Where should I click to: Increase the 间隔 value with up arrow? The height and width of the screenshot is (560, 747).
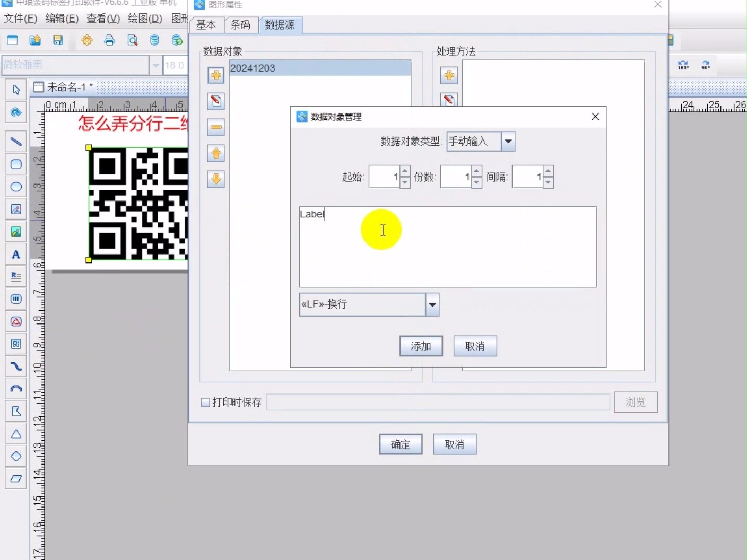(549, 171)
